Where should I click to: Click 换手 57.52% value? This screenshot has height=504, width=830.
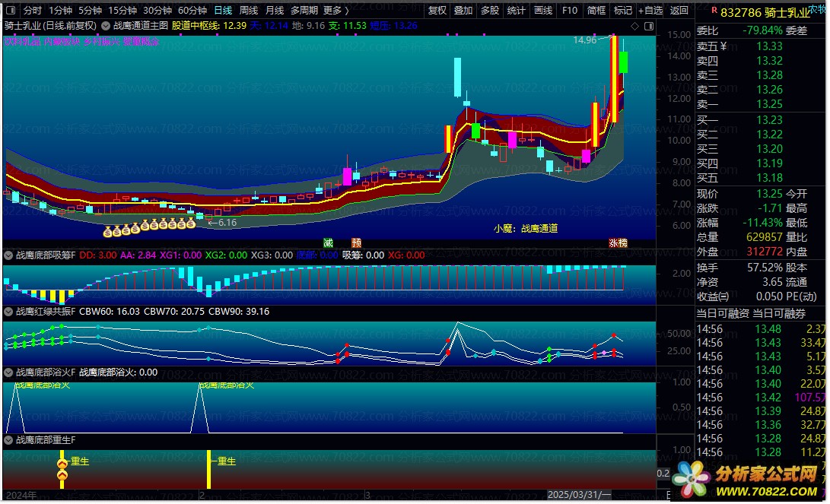click(x=765, y=268)
